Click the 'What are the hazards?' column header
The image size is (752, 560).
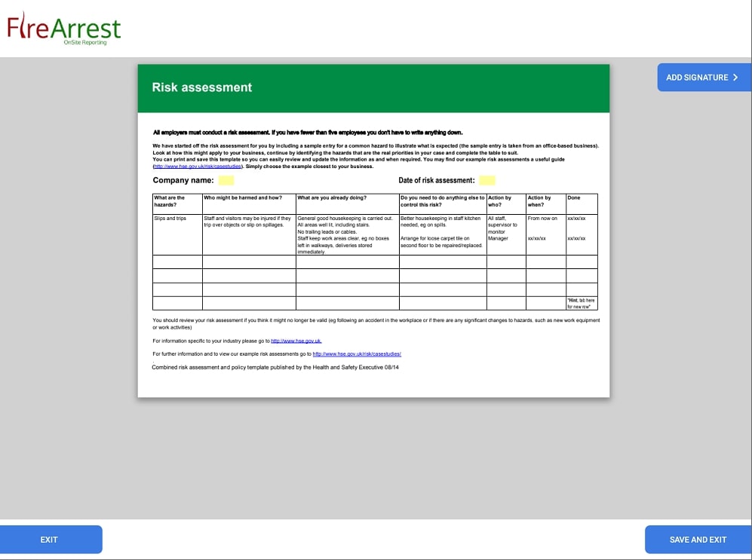tap(177, 203)
